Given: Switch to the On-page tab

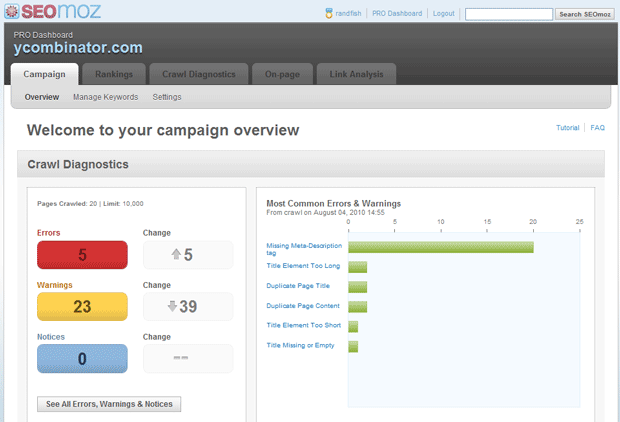Looking at the screenshot, I should (x=282, y=74).
